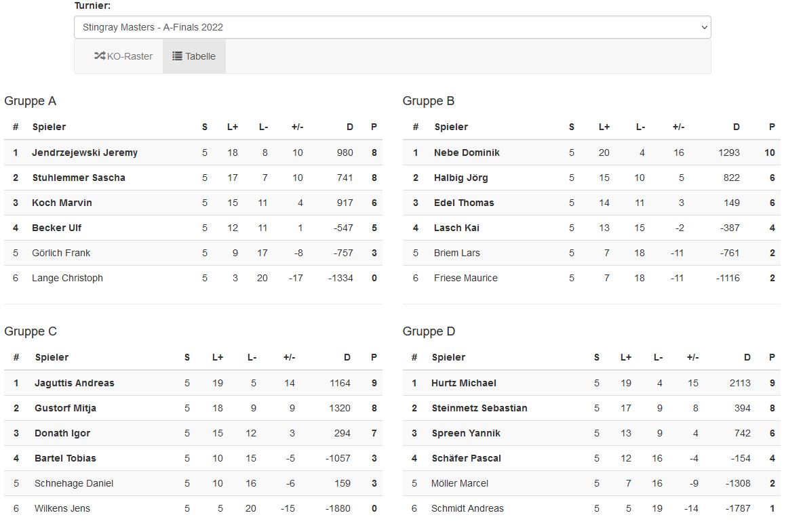
Task: Select Gustorf Mitja in Gruppe C
Action: pyautogui.click(x=65, y=408)
